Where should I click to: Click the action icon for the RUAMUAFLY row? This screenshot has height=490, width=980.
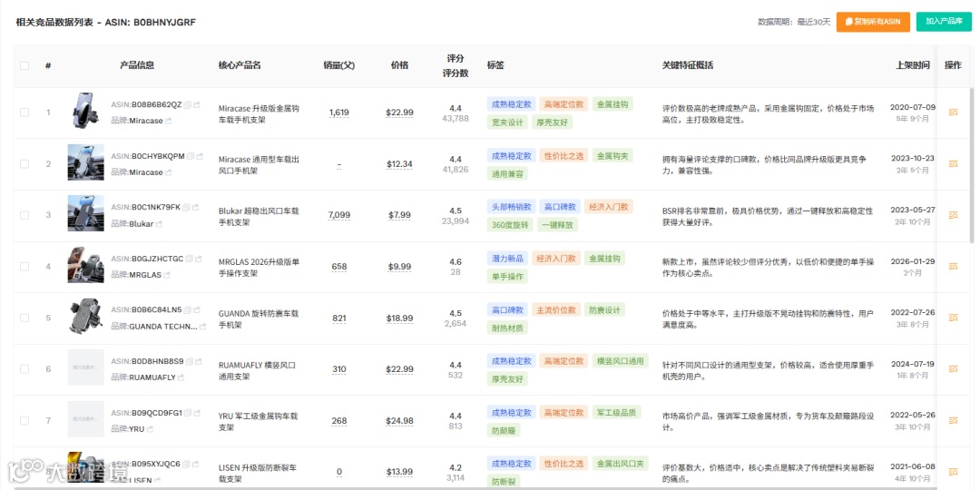[953, 368]
